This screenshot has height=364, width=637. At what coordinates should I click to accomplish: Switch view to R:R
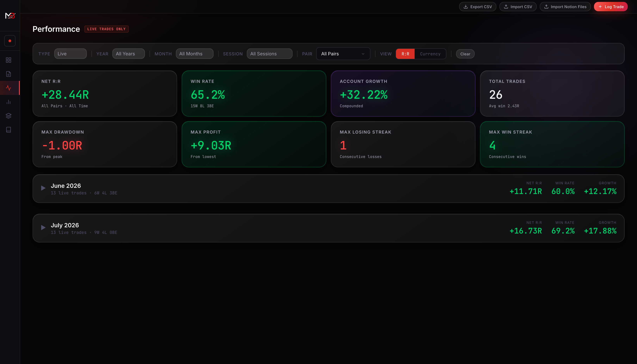pos(405,54)
